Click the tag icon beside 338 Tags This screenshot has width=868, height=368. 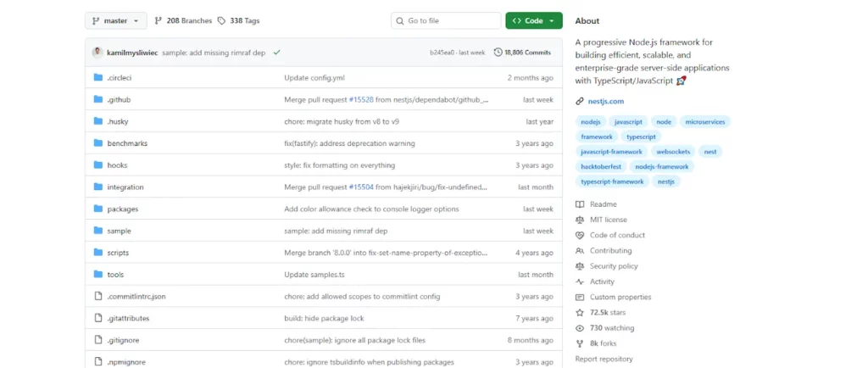click(x=221, y=20)
